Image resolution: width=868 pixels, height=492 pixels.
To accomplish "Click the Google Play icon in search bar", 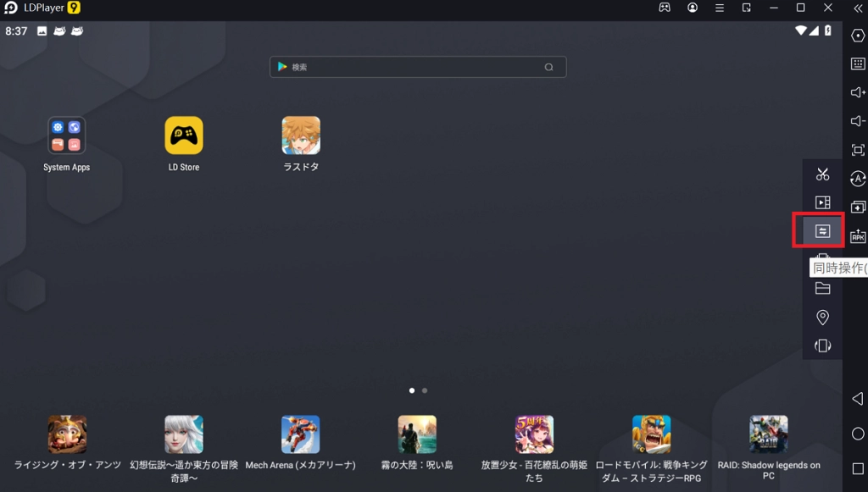I will click(x=282, y=67).
